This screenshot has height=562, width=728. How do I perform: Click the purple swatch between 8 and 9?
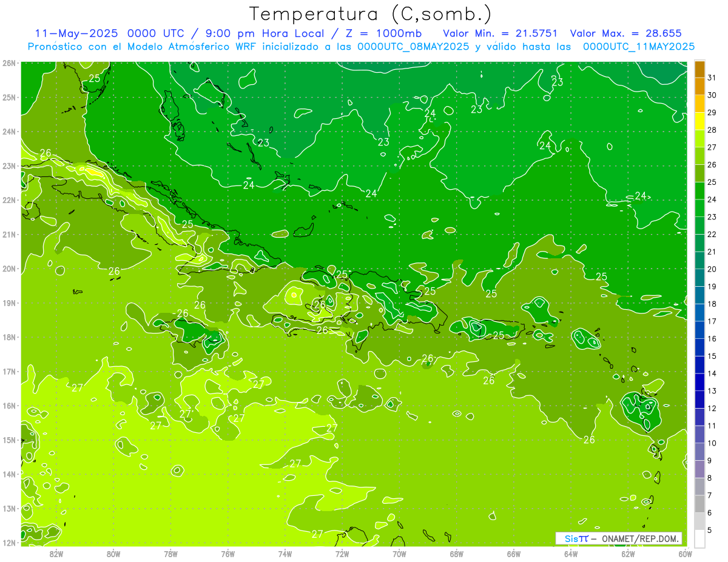(x=699, y=469)
